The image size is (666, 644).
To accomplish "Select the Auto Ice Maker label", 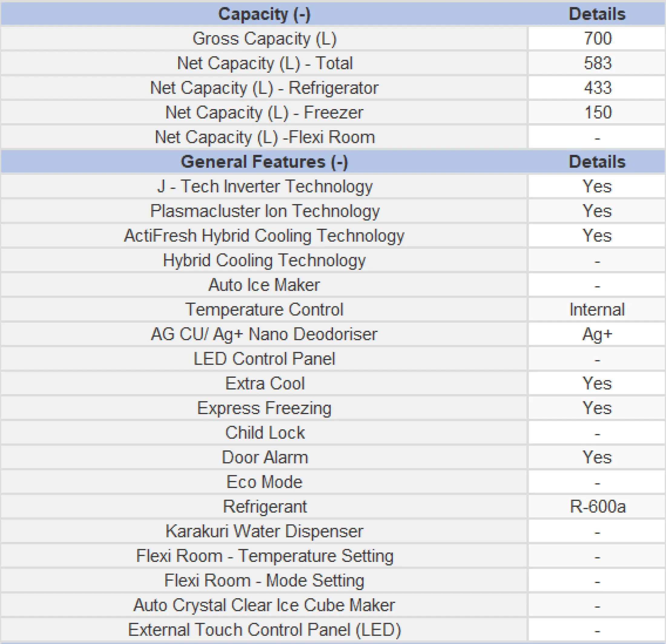I will [x=264, y=285].
